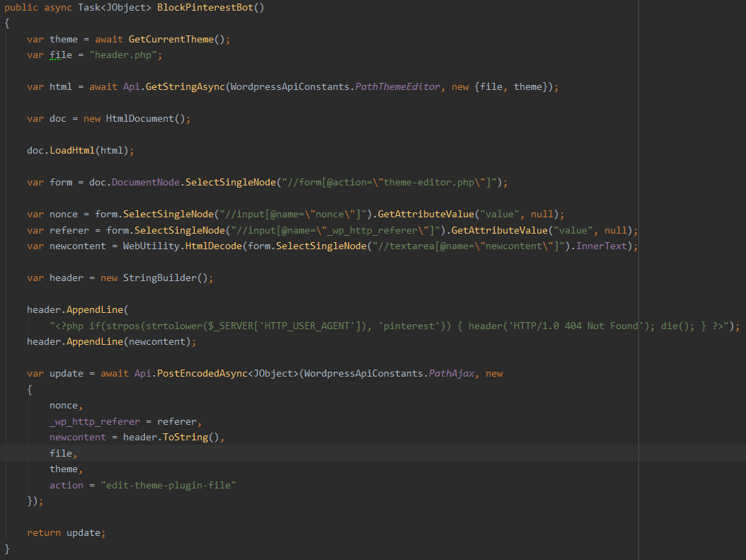Click the _wp_http_referer XPath string
Viewport: 746px width, 560px height.
click(335, 231)
